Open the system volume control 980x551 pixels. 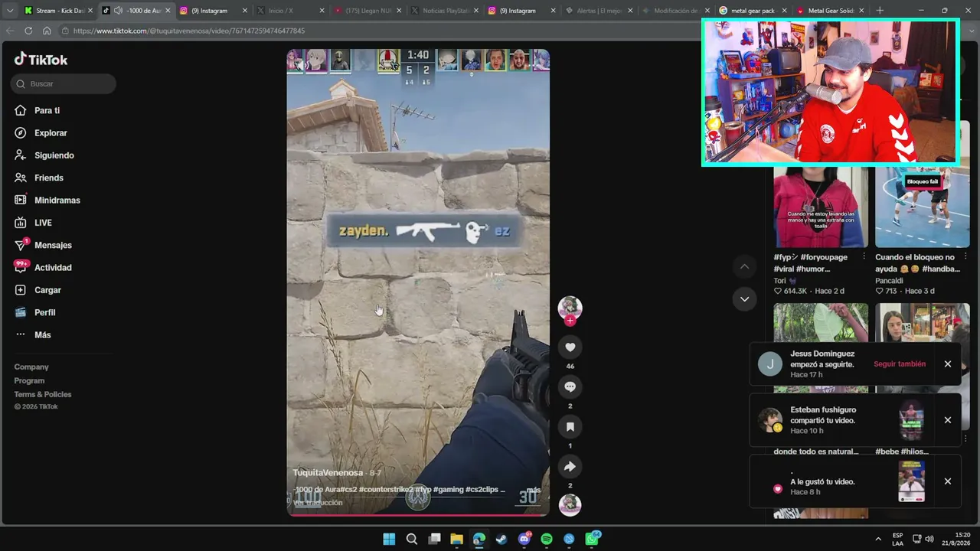tap(929, 539)
